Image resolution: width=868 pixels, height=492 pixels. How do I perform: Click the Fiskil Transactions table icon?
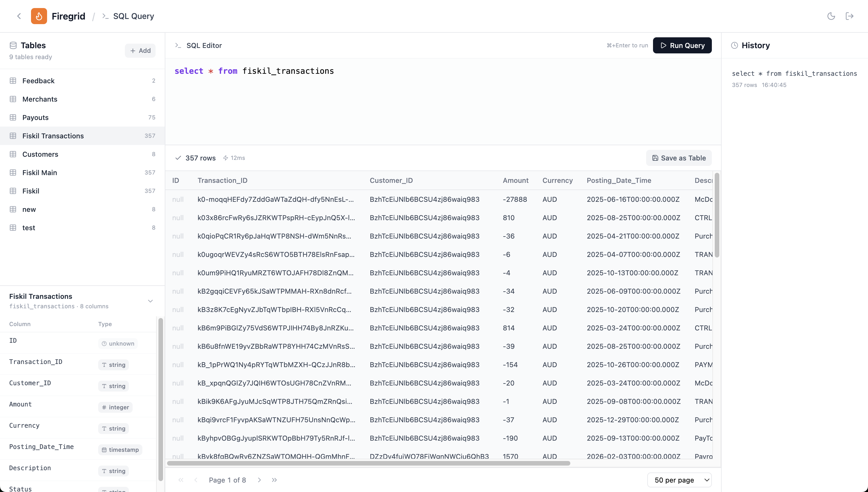tap(13, 135)
